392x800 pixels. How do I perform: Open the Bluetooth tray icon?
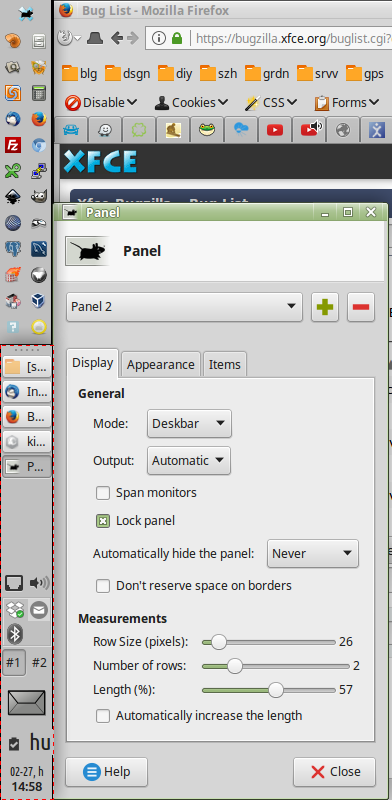pyautogui.click(x=16, y=634)
